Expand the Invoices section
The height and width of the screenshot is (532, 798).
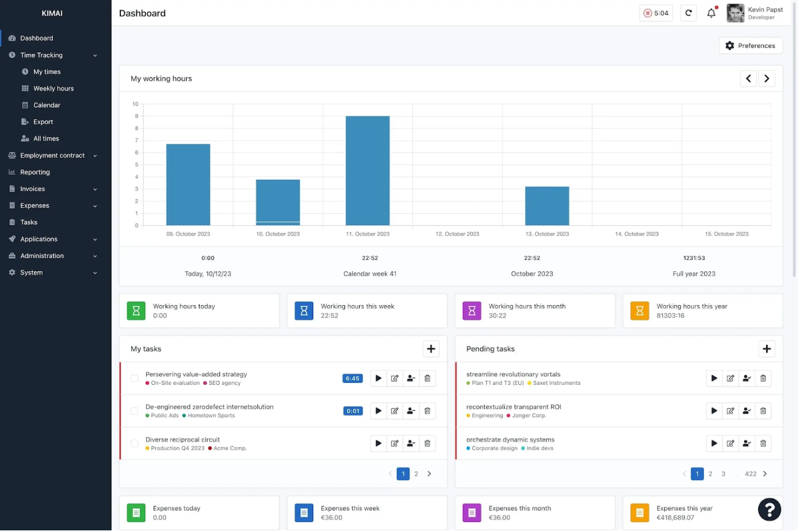(x=32, y=189)
